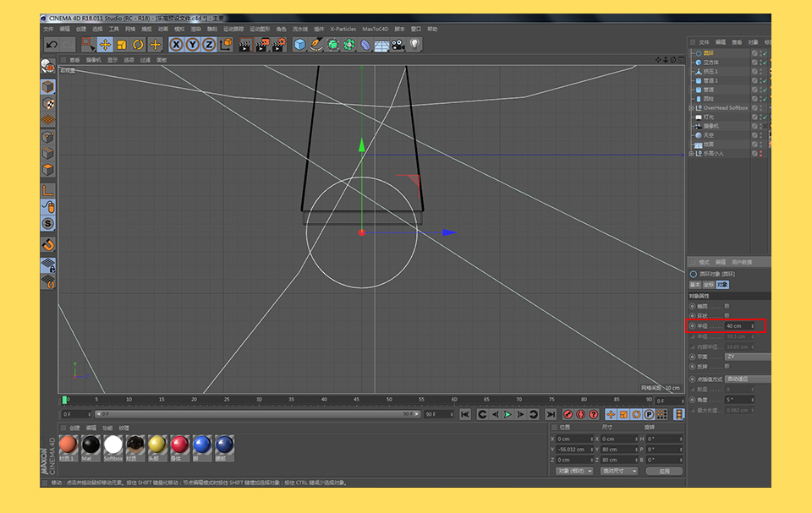Viewport: 812px width, 513px height.
Task: Add a floor environment object icon
Action: (x=381, y=45)
